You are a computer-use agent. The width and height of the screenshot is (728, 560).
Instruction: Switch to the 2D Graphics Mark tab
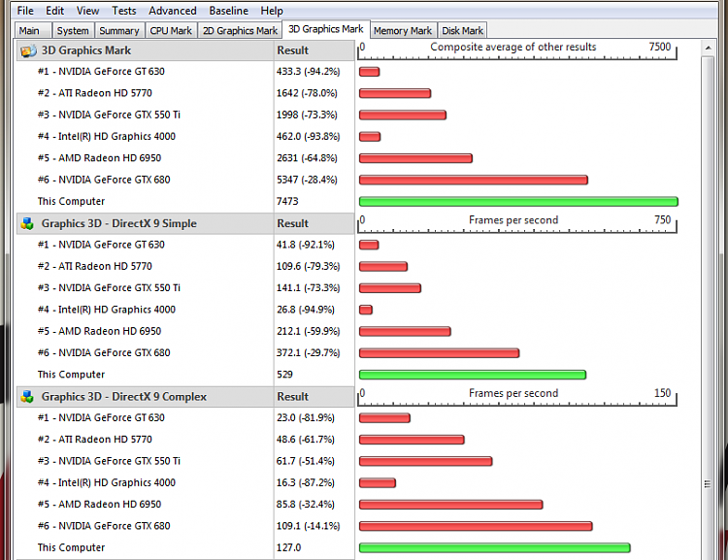pyautogui.click(x=240, y=31)
